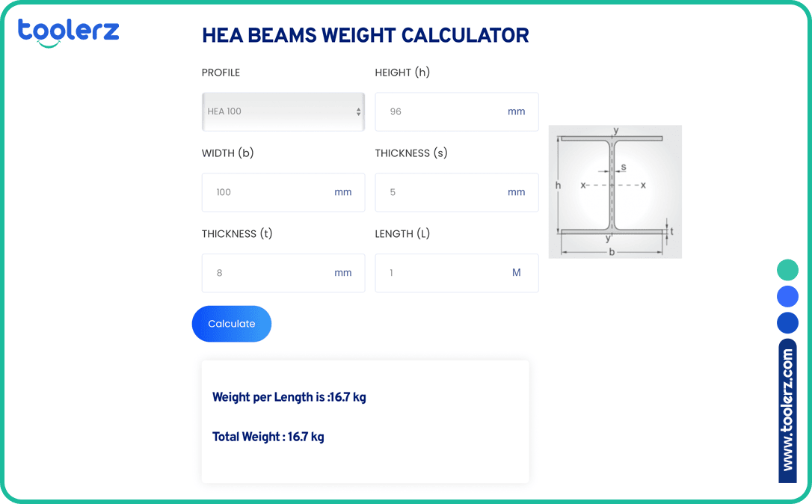Click the M unit label in LENGTH field

click(x=516, y=273)
